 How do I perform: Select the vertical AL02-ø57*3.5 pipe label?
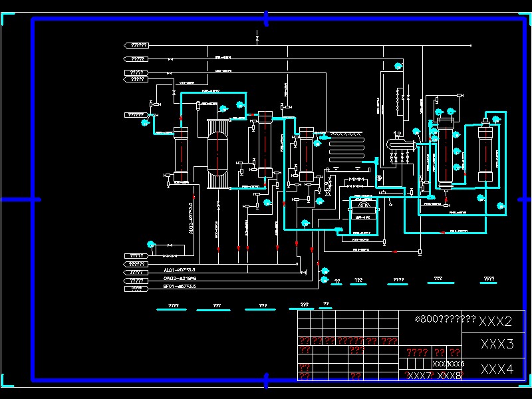click(191, 218)
